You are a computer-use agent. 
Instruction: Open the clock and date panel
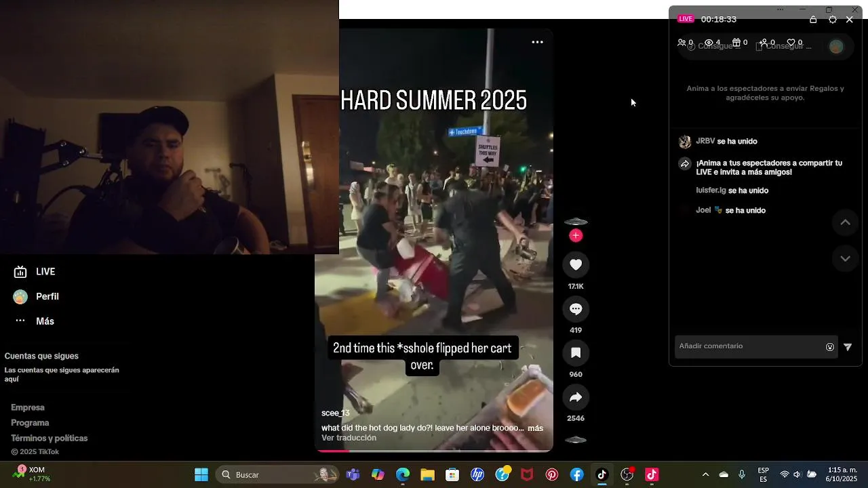point(842,474)
